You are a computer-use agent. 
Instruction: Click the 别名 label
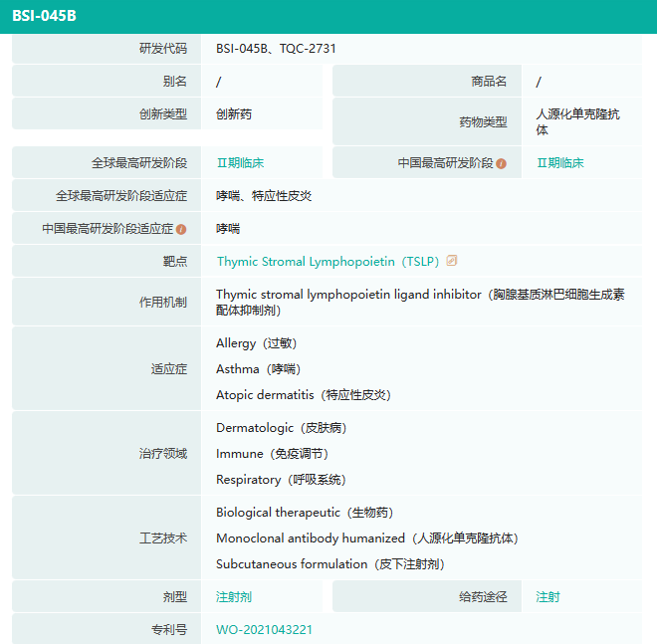(x=175, y=82)
